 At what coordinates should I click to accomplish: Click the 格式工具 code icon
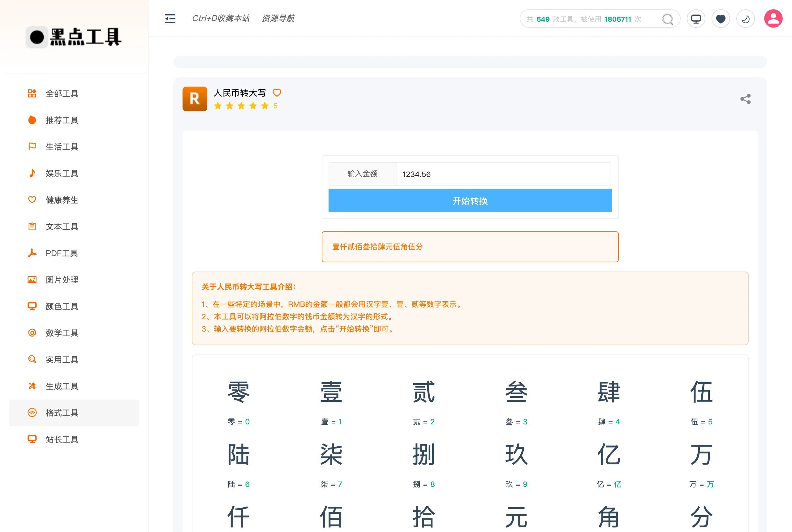click(32, 413)
